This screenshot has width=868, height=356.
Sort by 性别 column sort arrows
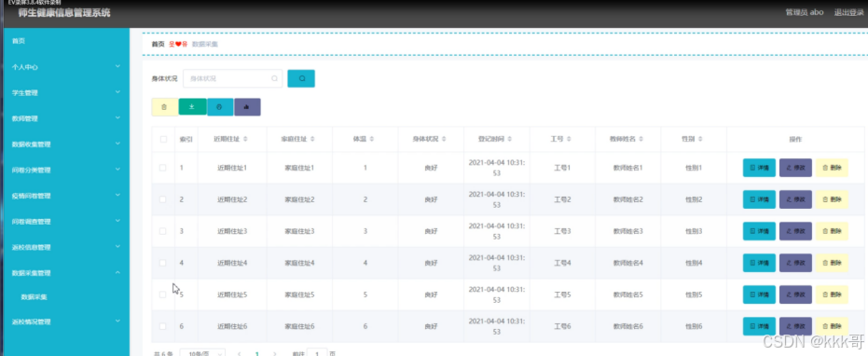tap(700, 140)
